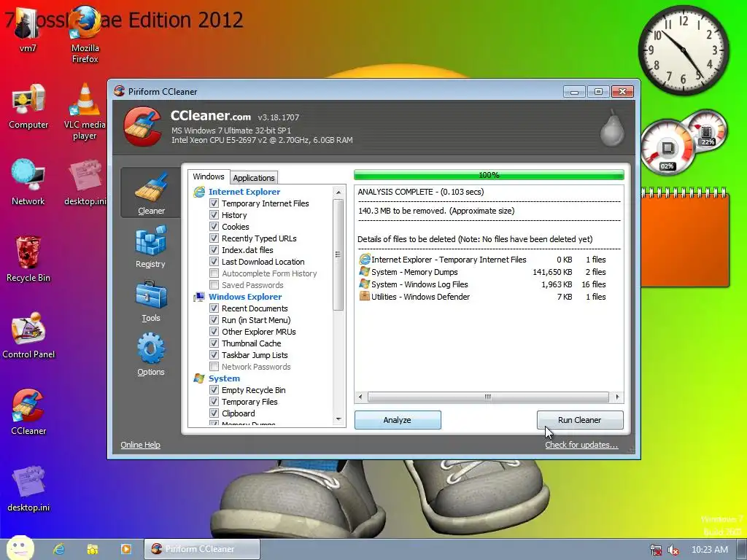Click the results horizontal scrollbar thumb

pos(488,397)
